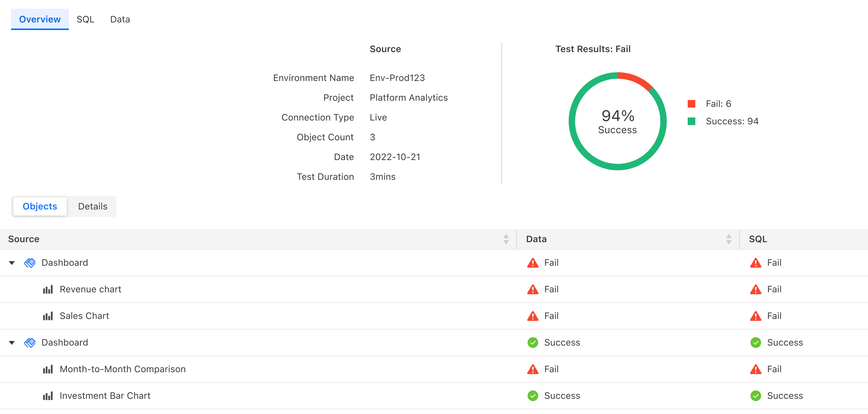The width and height of the screenshot is (868, 414).
Task: Click the Sales Chart bar-chart icon
Action: [48, 316]
